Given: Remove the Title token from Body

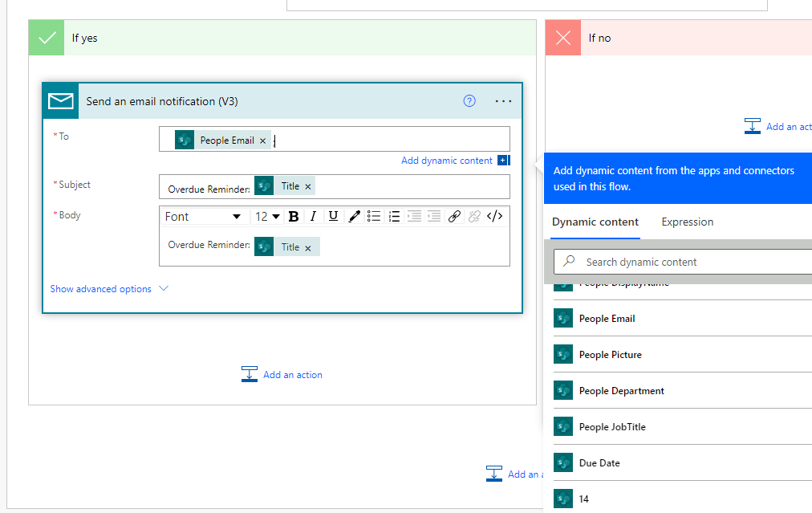Looking at the screenshot, I should (x=307, y=248).
